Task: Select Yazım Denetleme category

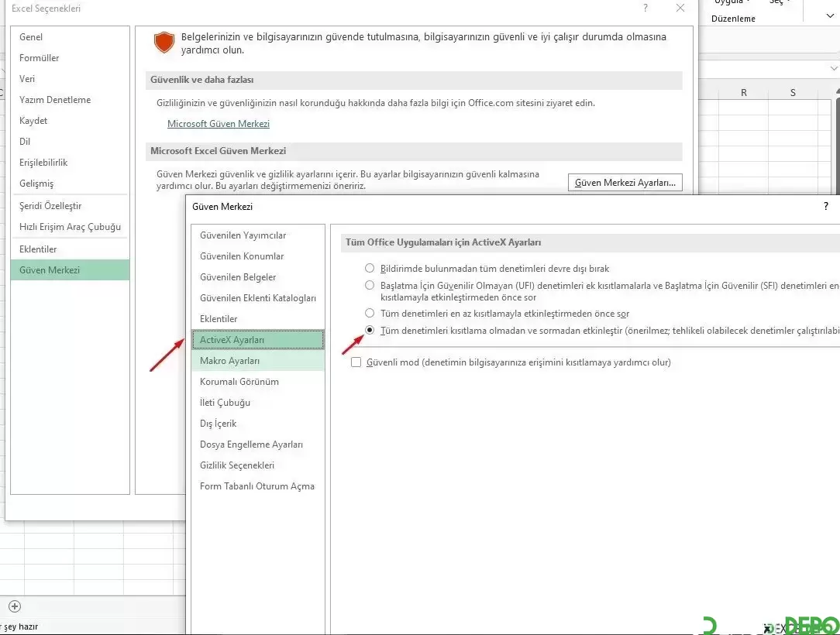Action: point(70,100)
